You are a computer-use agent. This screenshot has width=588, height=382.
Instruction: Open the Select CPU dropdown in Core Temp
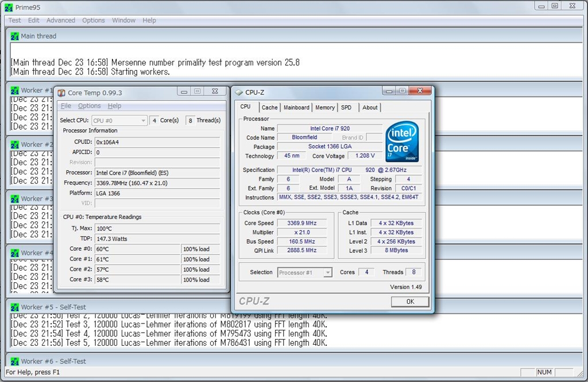[119, 120]
